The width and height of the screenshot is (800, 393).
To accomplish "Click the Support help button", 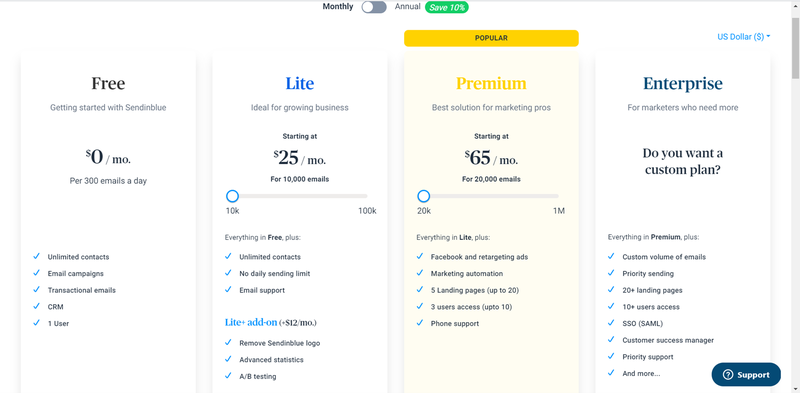I will (746, 375).
